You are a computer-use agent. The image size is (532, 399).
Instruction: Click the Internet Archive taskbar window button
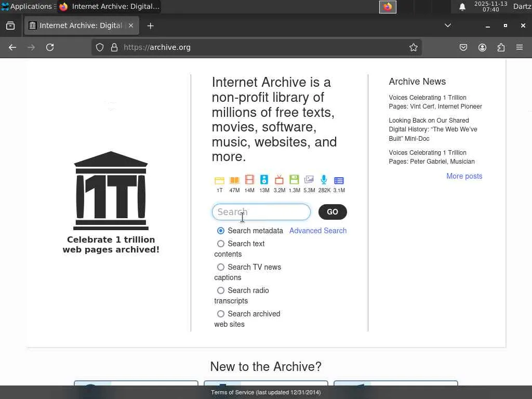[x=109, y=6]
